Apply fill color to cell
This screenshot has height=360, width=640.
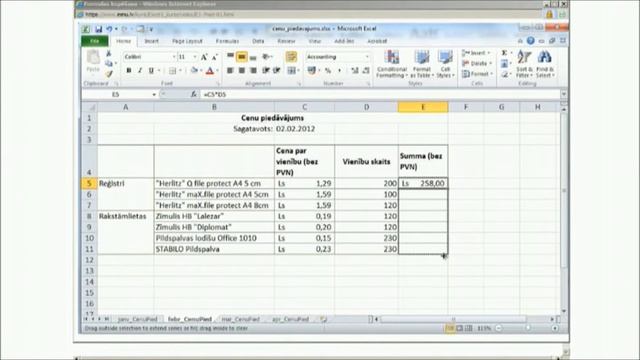pos(194,71)
